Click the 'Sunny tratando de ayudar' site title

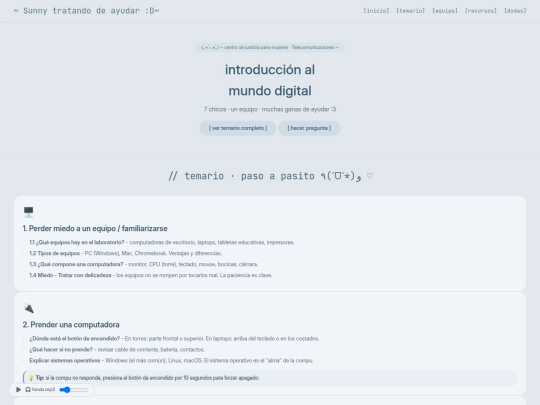pyautogui.click(x=86, y=11)
